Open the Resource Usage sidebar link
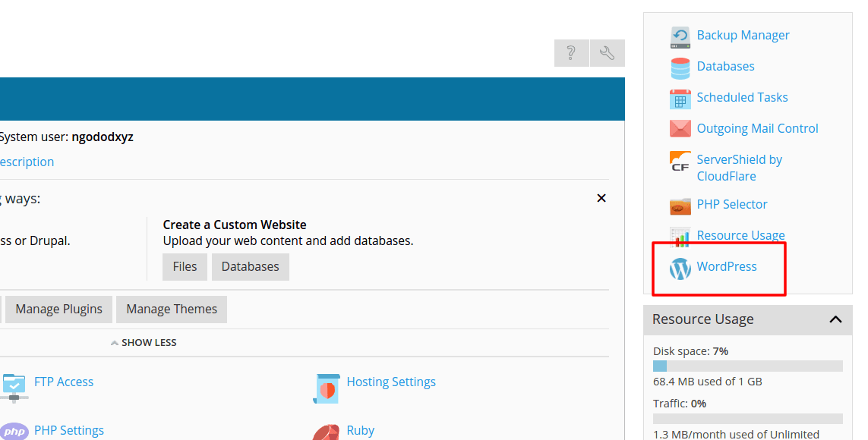The height and width of the screenshot is (440, 868). 740,235
